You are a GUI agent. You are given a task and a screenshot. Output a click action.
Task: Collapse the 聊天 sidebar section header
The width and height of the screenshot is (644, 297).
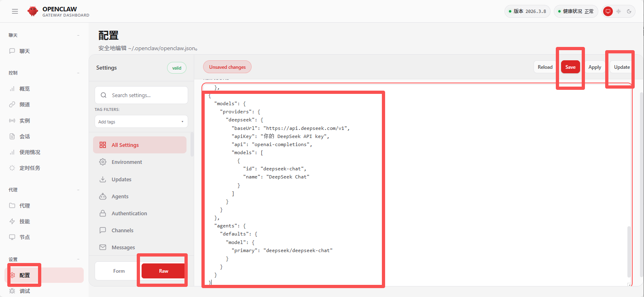pyautogui.click(x=44, y=35)
